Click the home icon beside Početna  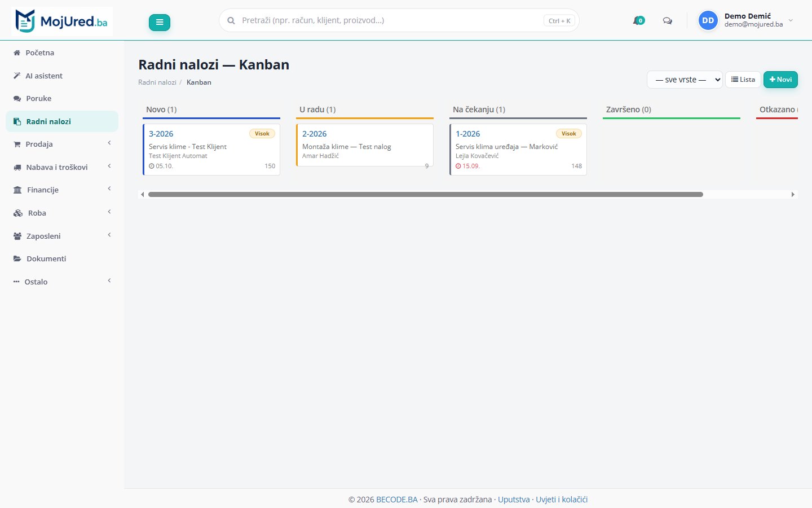click(x=17, y=52)
